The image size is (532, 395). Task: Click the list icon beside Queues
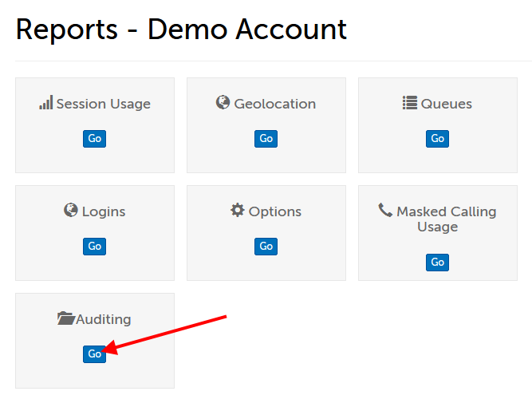(x=410, y=103)
